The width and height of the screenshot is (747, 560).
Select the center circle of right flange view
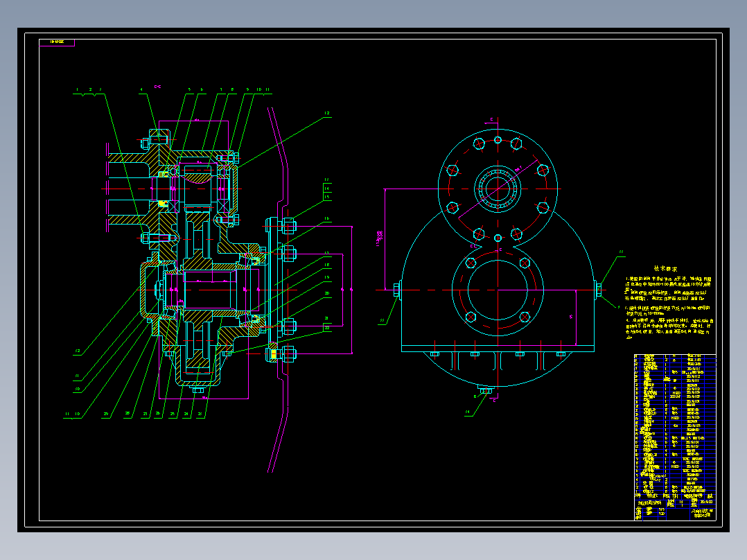(x=497, y=187)
